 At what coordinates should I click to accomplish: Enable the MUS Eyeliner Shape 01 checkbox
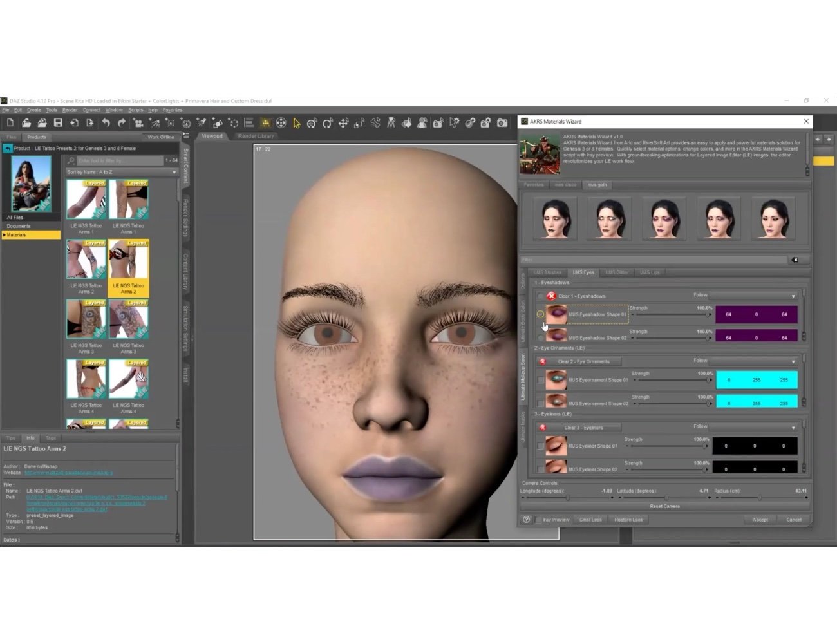coord(540,446)
